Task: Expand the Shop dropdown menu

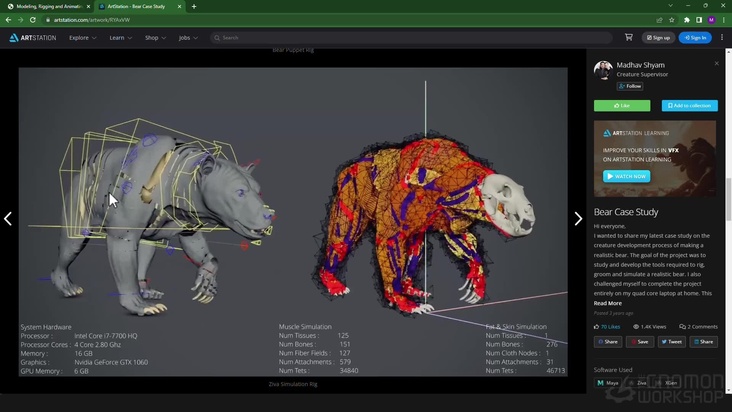Action: click(155, 38)
